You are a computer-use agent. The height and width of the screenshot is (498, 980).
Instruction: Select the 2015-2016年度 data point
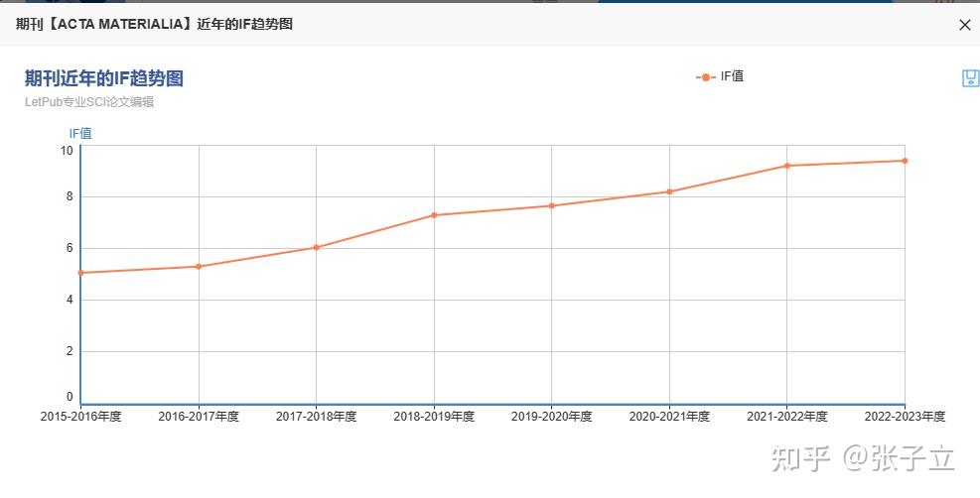(80, 273)
